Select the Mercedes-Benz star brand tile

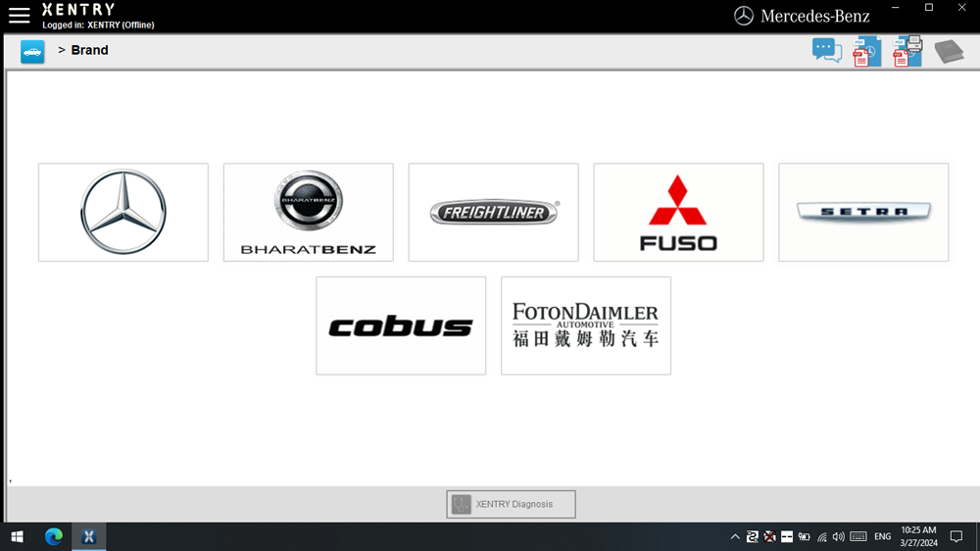pyautogui.click(x=123, y=212)
